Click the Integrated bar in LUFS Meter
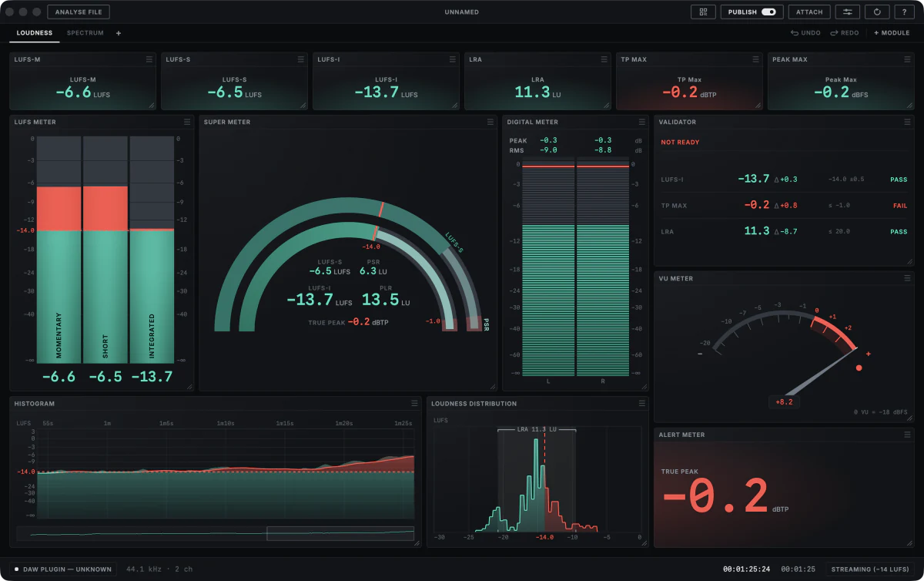The image size is (924, 581). [152, 250]
